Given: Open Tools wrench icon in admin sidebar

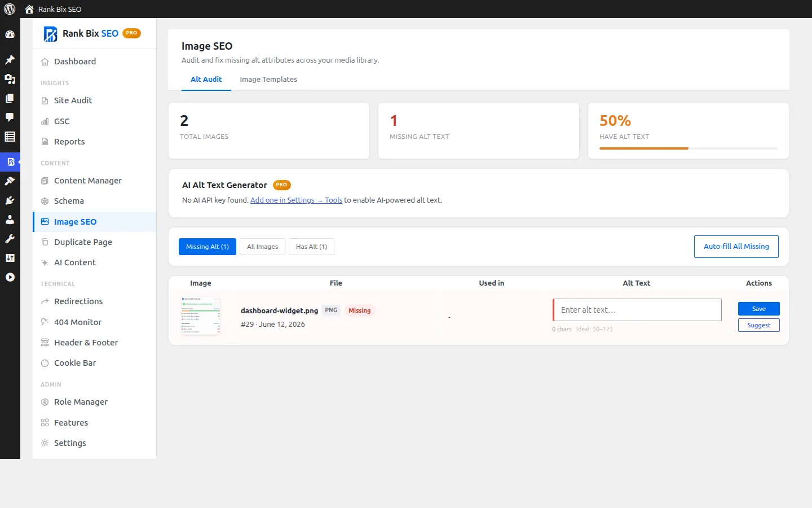Looking at the screenshot, I should [x=10, y=239].
